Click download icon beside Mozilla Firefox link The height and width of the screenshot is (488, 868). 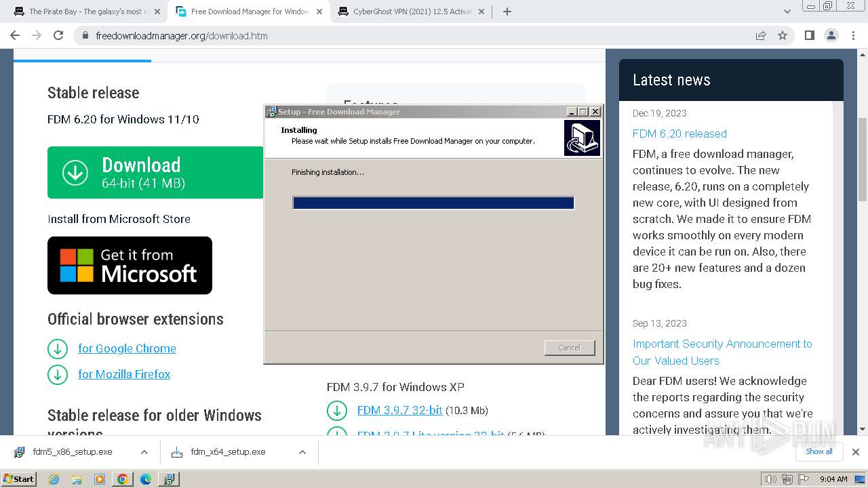tap(58, 375)
